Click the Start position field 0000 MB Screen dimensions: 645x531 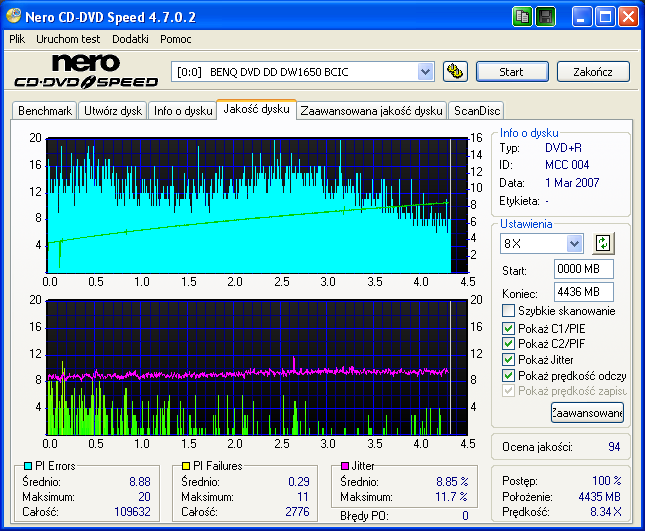click(583, 269)
